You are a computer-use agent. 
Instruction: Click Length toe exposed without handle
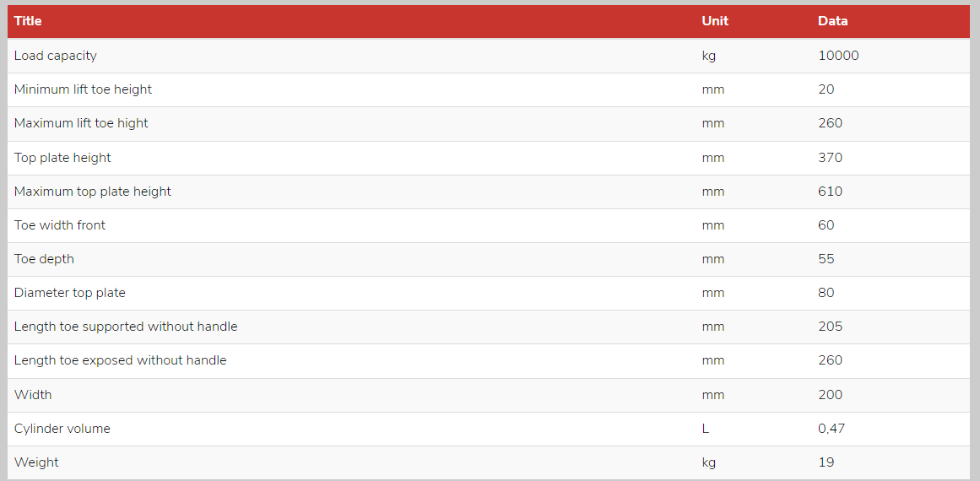click(120, 359)
